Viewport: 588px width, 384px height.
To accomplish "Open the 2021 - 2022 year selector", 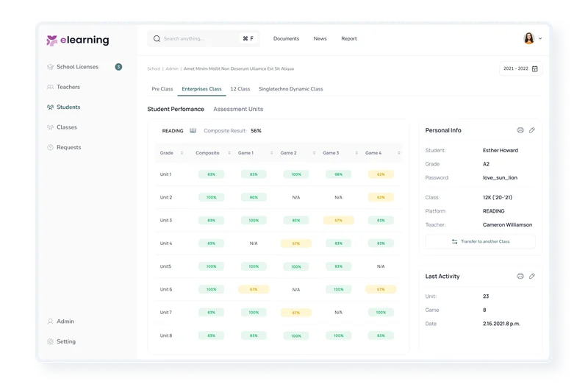I will 520,68.
